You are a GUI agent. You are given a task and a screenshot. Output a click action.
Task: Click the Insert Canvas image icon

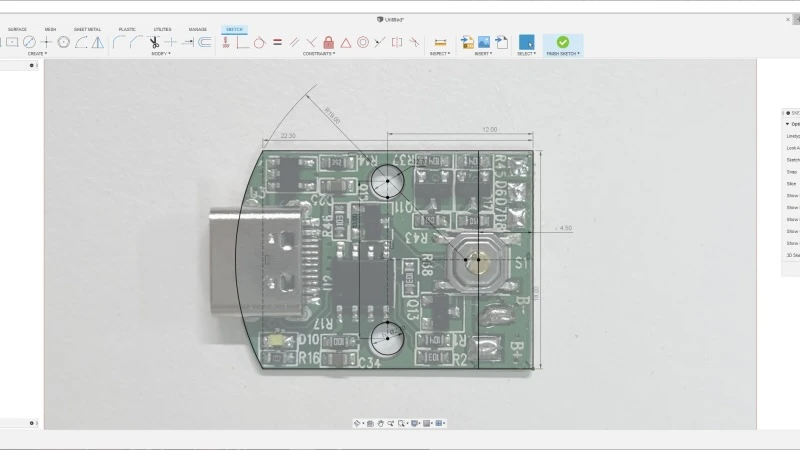(484, 42)
